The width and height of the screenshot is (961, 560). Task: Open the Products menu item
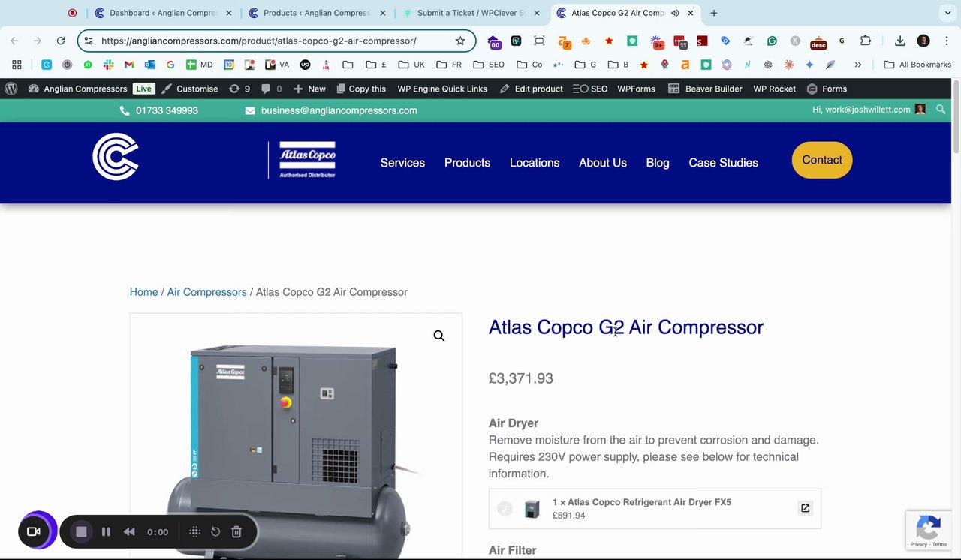point(467,163)
